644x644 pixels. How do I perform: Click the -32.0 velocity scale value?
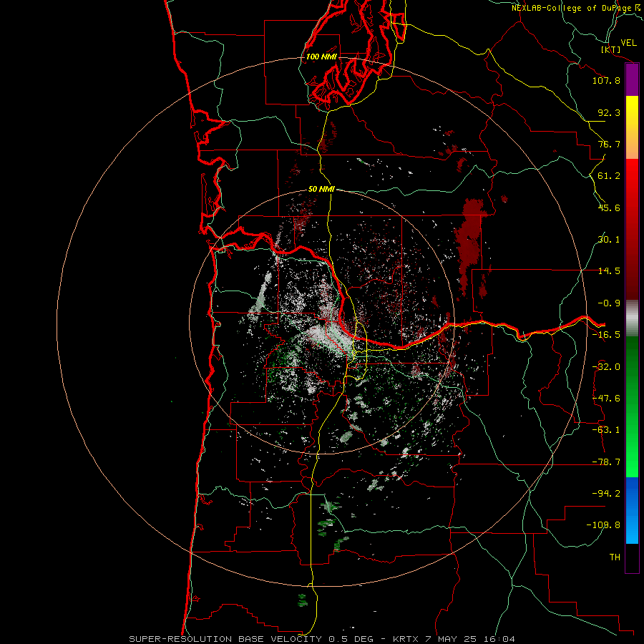click(x=606, y=367)
